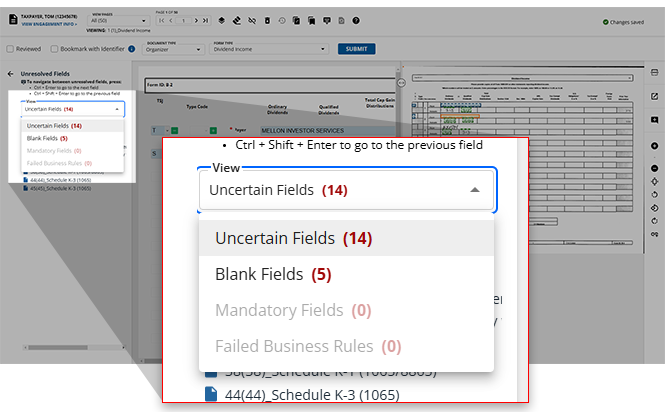Viewport: 665px width, 412px height.
Task: Open the history clock toolbar icon
Action: [282, 20]
